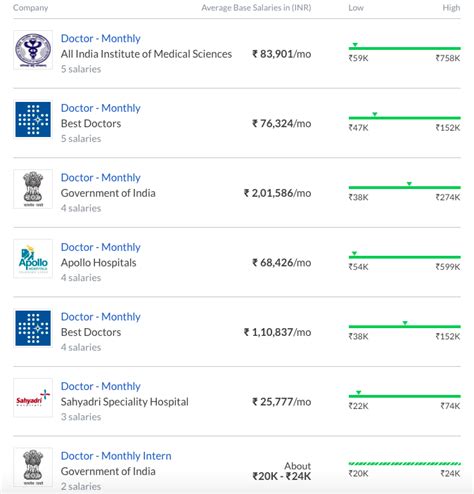Image resolution: width=474 pixels, height=494 pixels.
Task: Click the Government of India emblem for ₹2,01,586 row
Action: pos(33,189)
